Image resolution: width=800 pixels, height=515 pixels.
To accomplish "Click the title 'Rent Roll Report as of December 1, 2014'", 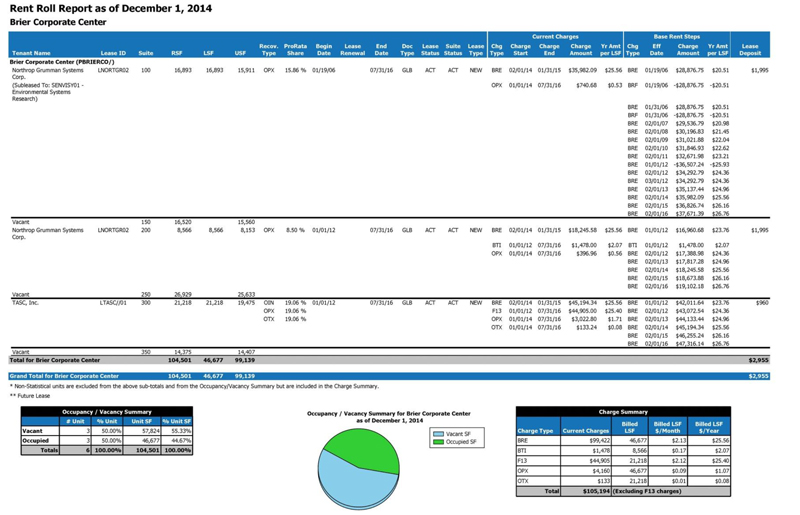I will coord(111,9).
